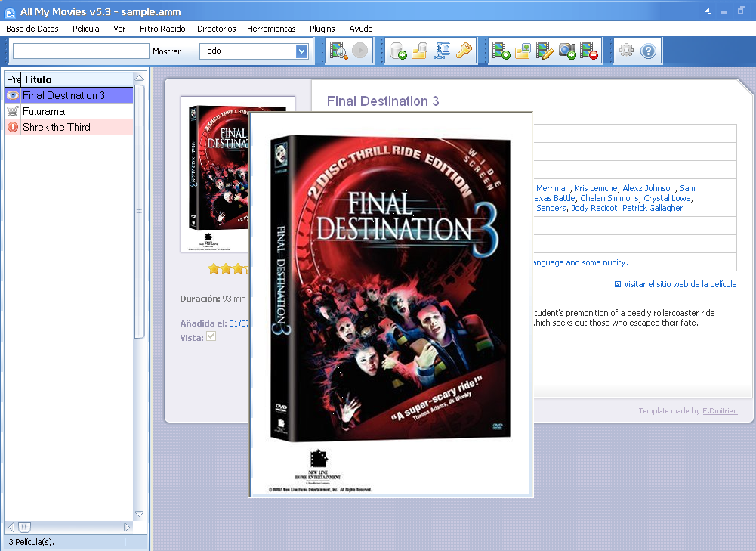Open the Película menu
The width and height of the screenshot is (756, 551).
click(86, 29)
